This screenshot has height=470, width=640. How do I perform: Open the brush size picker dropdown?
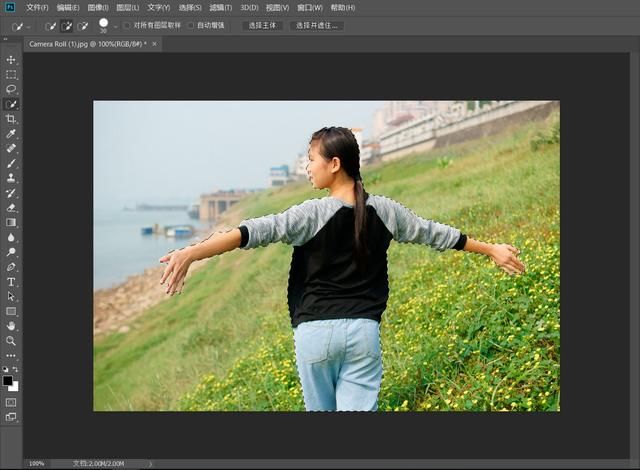click(x=116, y=27)
